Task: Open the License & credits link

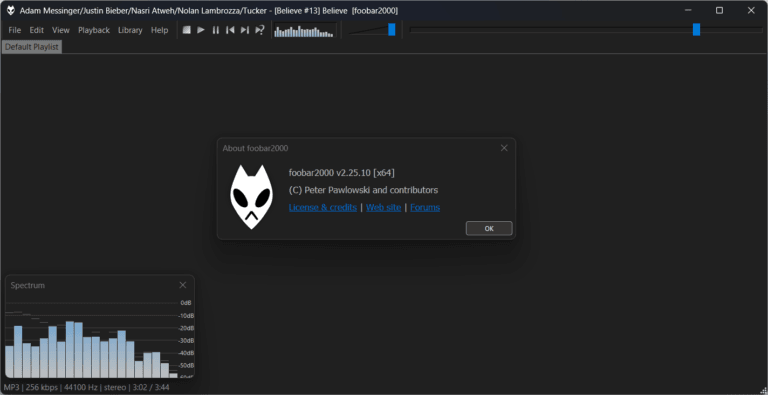Action: point(323,207)
